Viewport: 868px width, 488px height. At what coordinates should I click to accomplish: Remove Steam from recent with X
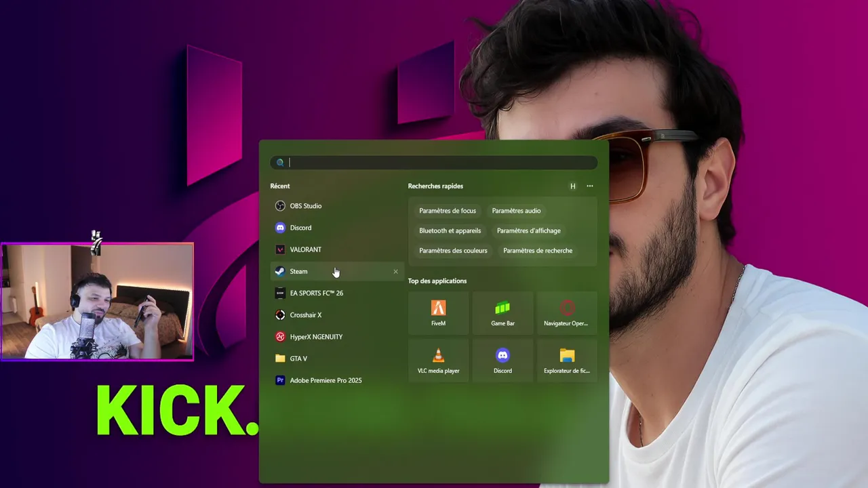396,272
